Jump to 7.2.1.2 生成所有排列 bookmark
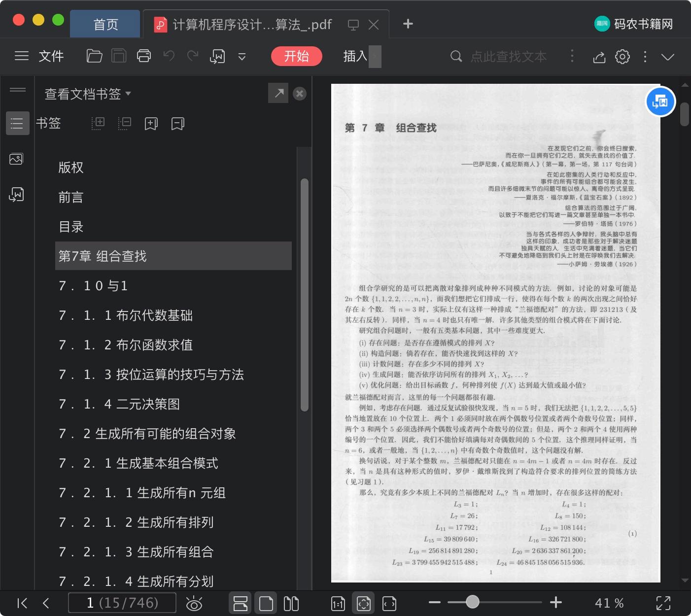Image resolution: width=691 pixels, height=616 pixels. pyautogui.click(x=136, y=522)
